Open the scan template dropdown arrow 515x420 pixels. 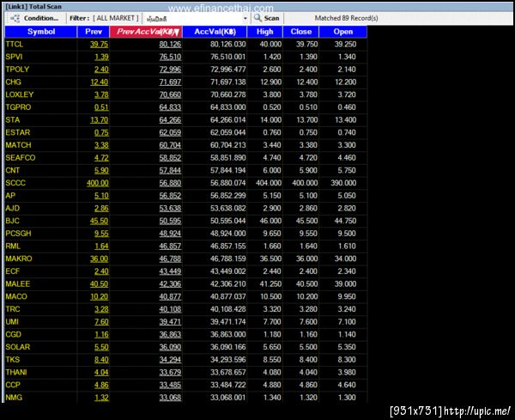245,19
